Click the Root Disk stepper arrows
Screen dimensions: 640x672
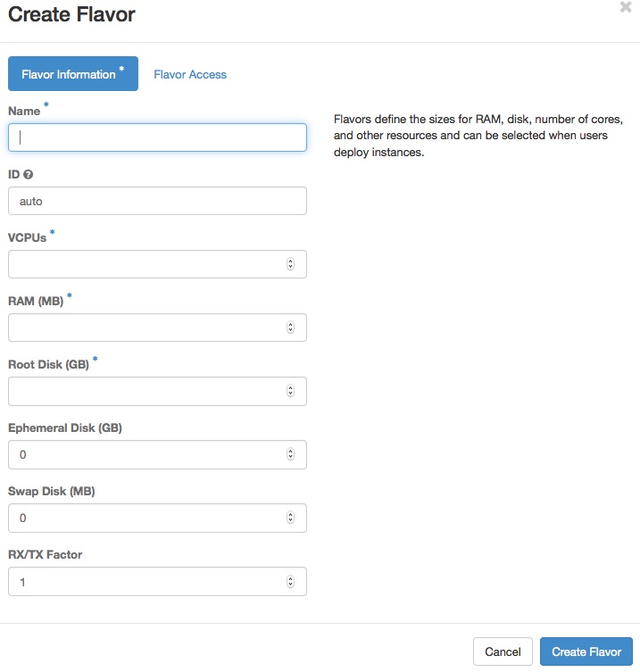coord(290,391)
